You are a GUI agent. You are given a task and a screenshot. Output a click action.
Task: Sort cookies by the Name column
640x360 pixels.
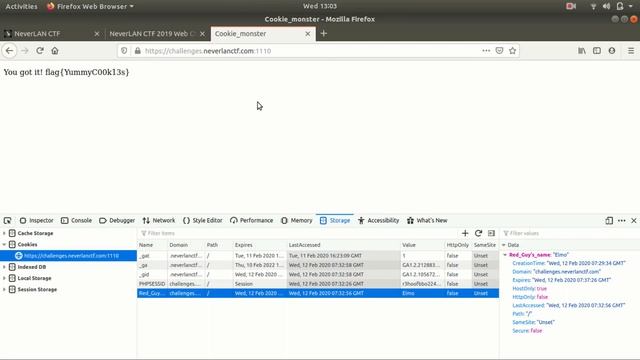[x=152, y=245]
